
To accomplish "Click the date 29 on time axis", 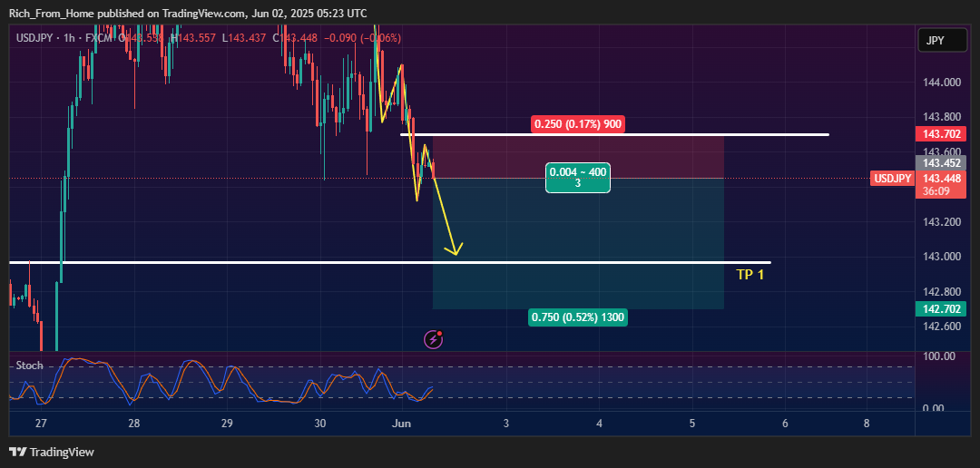I will pyautogui.click(x=227, y=424).
